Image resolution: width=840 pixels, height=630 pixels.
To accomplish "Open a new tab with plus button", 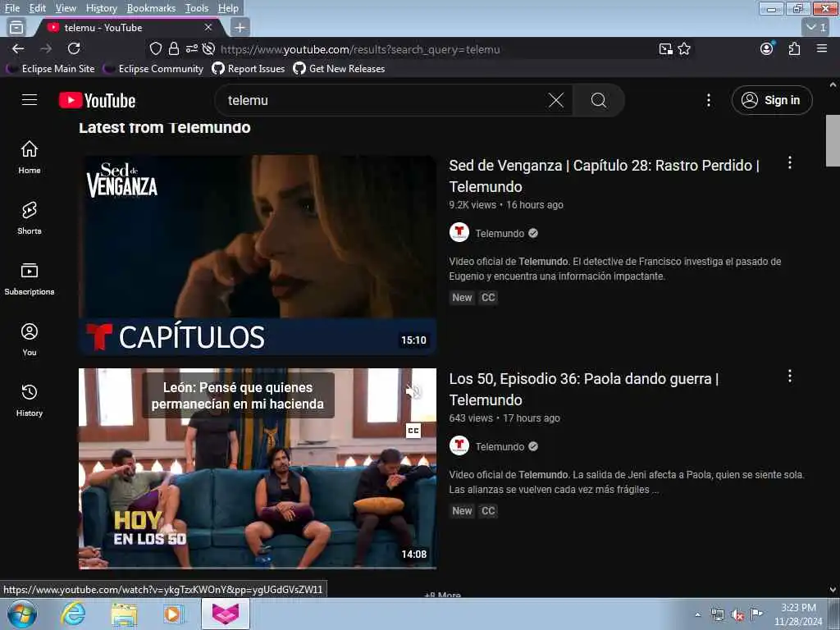I will click(240, 27).
